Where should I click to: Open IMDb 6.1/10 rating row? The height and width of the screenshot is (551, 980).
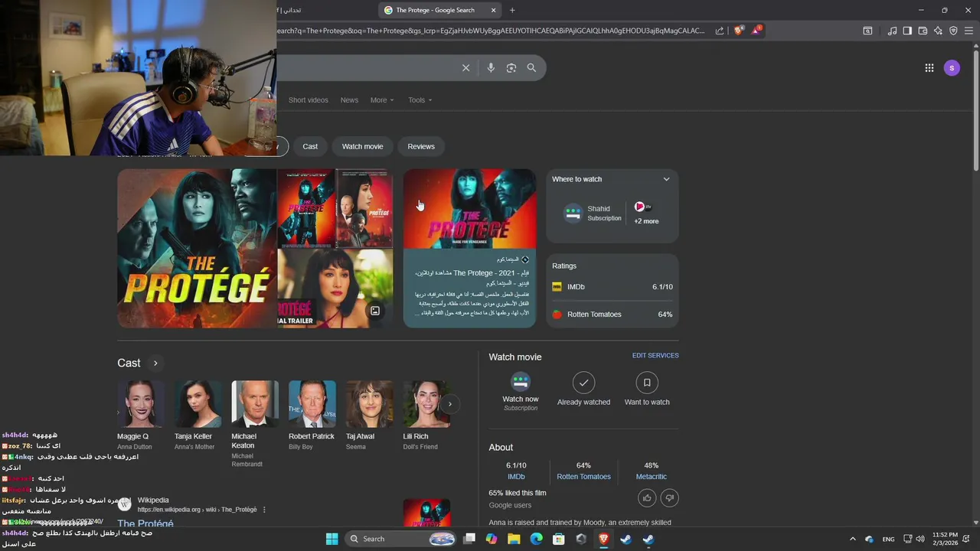612,287
